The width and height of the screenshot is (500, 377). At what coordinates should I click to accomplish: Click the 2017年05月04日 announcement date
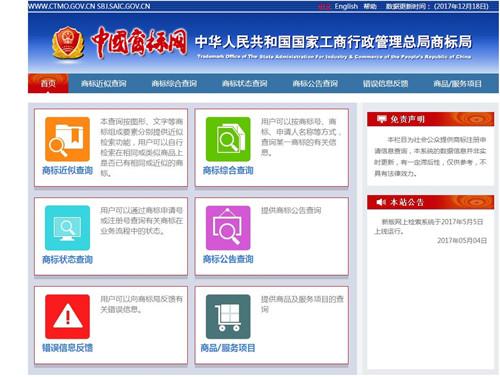462,240
